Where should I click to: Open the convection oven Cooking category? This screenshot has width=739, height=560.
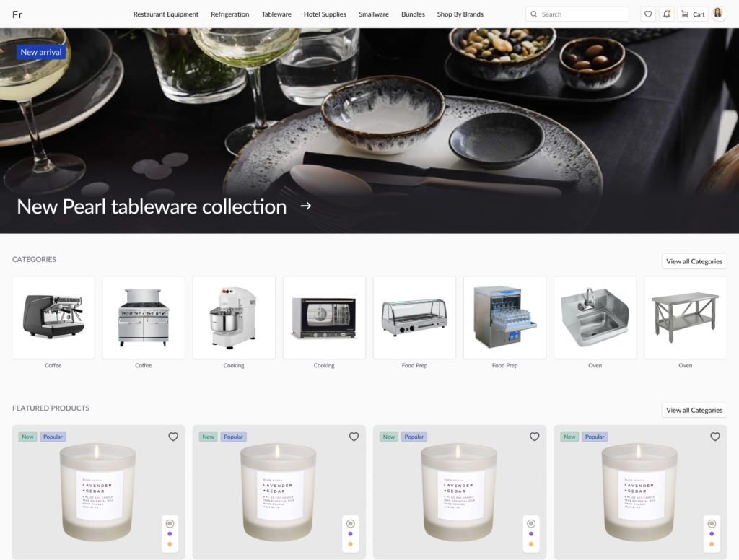coord(324,318)
